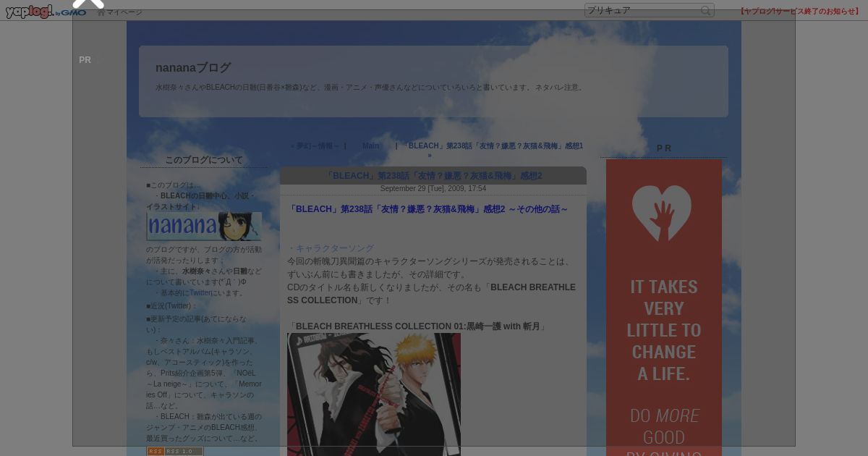Open the Twitter link in sidebar
The image size is (868, 456).
pos(200,293)
